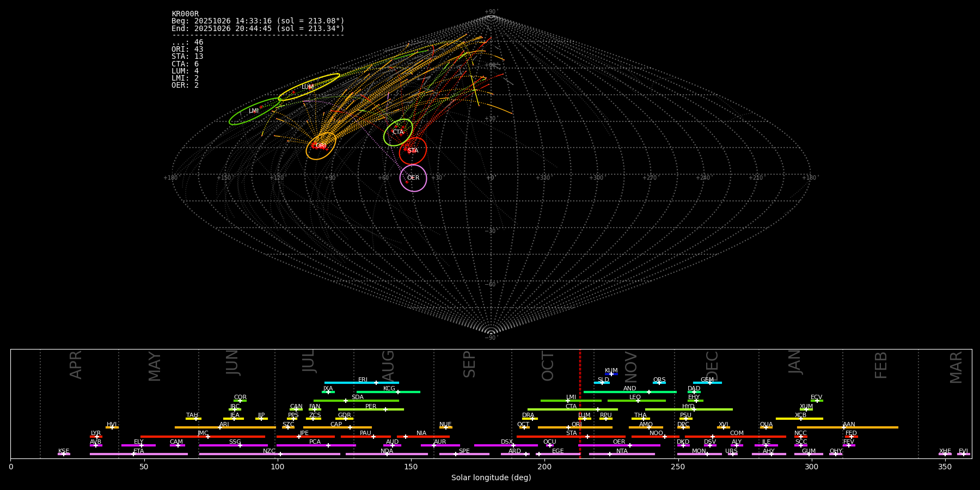Image resolution: width=980 pixels, height=490 pixels.
Task: Click the 'STA: 13' legend count entry
Action: tap(187, 57)
